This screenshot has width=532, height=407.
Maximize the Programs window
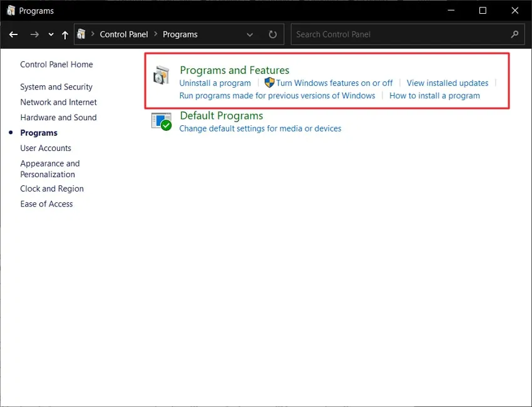pyautogui.click(x=483, y=11)
